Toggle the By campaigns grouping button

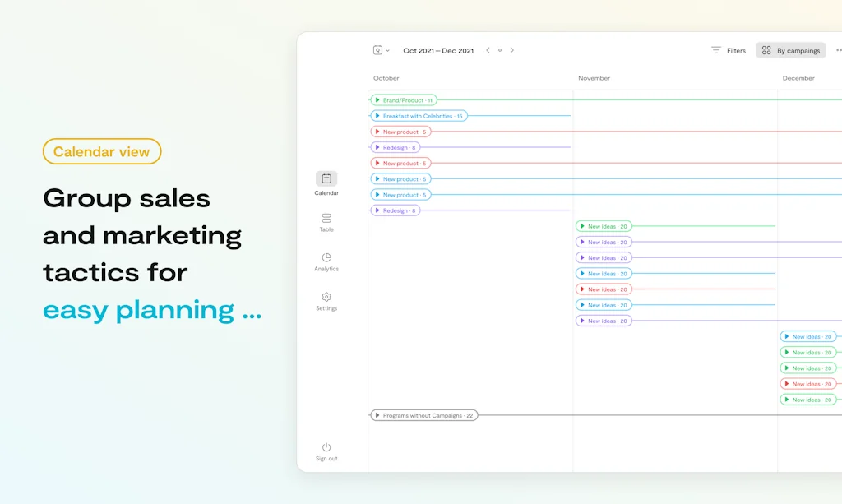tap(790, 50)
